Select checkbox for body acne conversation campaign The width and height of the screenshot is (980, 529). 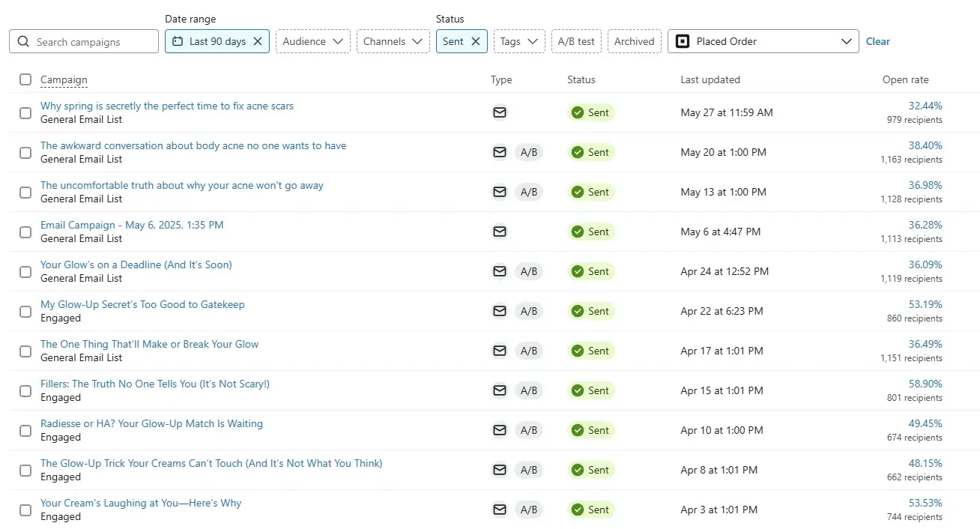(25, 152)
